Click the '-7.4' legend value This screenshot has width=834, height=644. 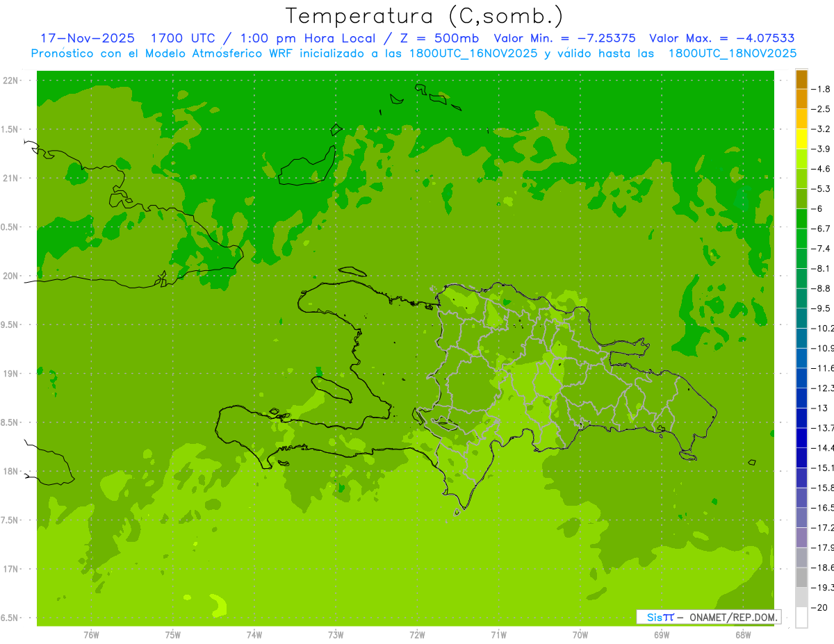coord(822,249)
